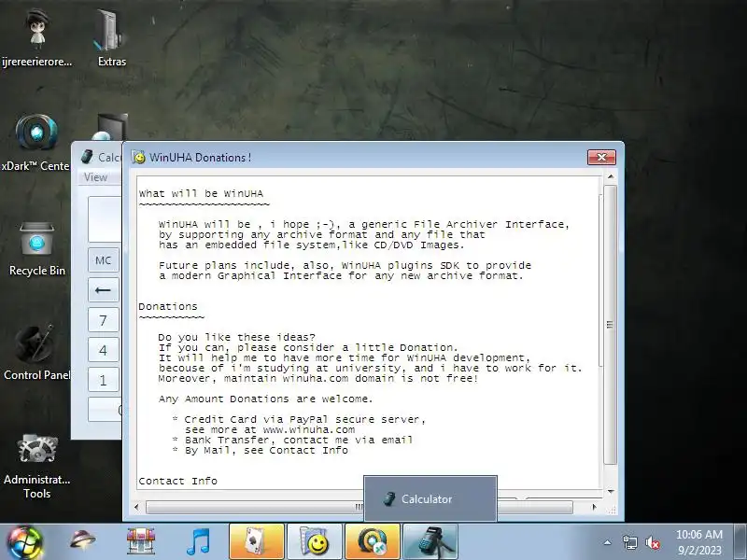This screenshot has width=747, height=560.
Task: Click the 'Future plans include' line
Action: pyautogui.click(x=345, y=265)
